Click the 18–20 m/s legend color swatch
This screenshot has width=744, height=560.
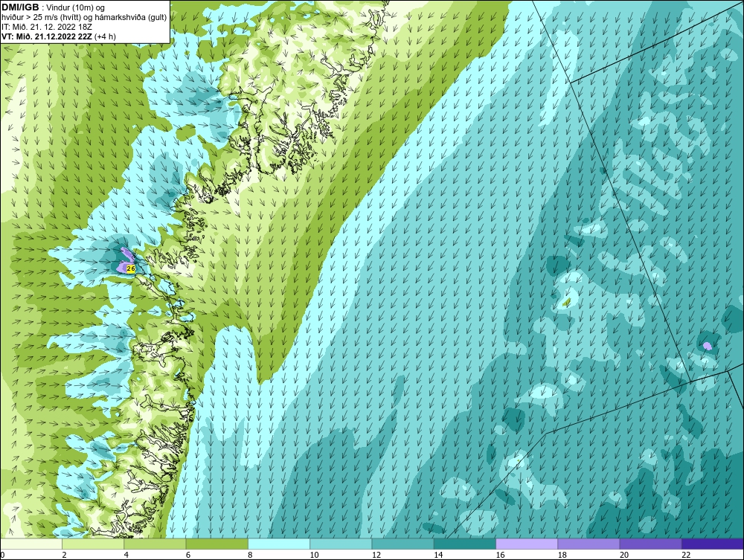click(589, 544)
